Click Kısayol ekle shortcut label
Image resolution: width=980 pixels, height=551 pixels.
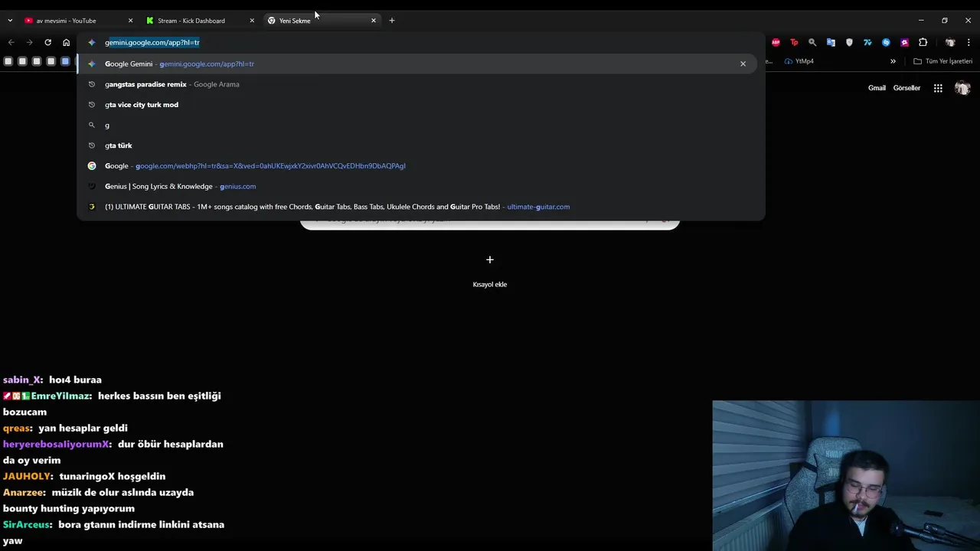coord(490,284)
